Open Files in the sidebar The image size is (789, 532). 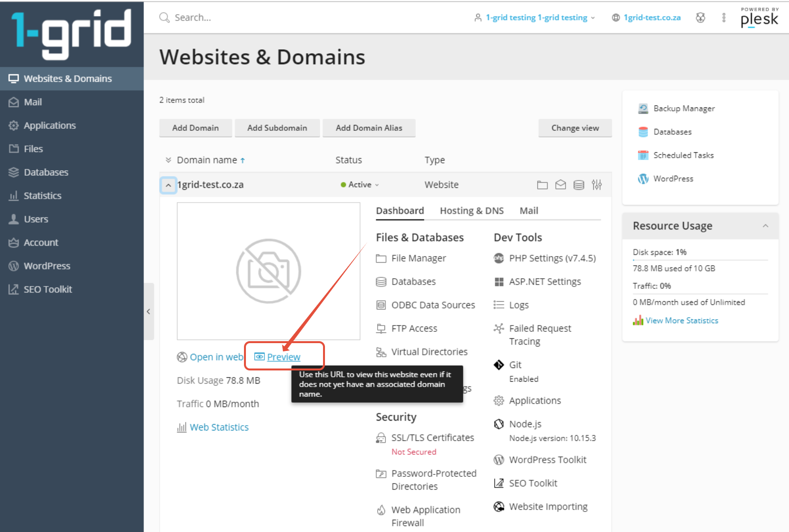point(72,149)
